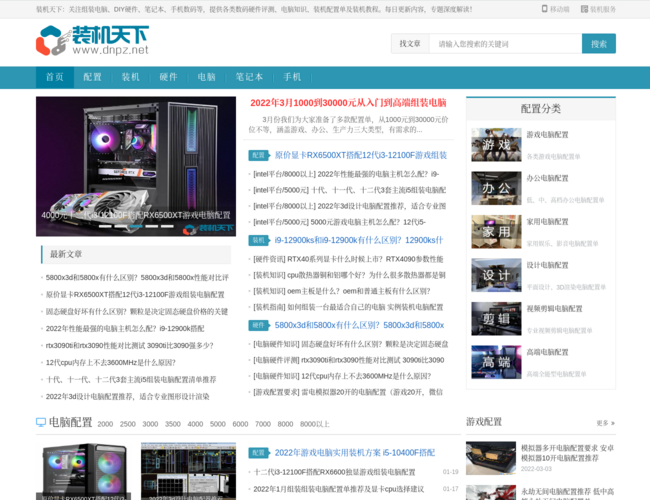The height and width of the screenshot is (500, 650).
Task: Click the search keyword input field
Action: pos(505,44)
